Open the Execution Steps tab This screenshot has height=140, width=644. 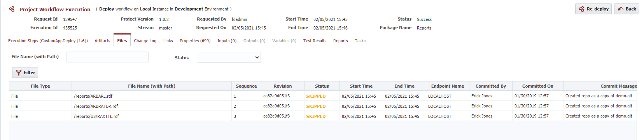(x=48, y=41)
